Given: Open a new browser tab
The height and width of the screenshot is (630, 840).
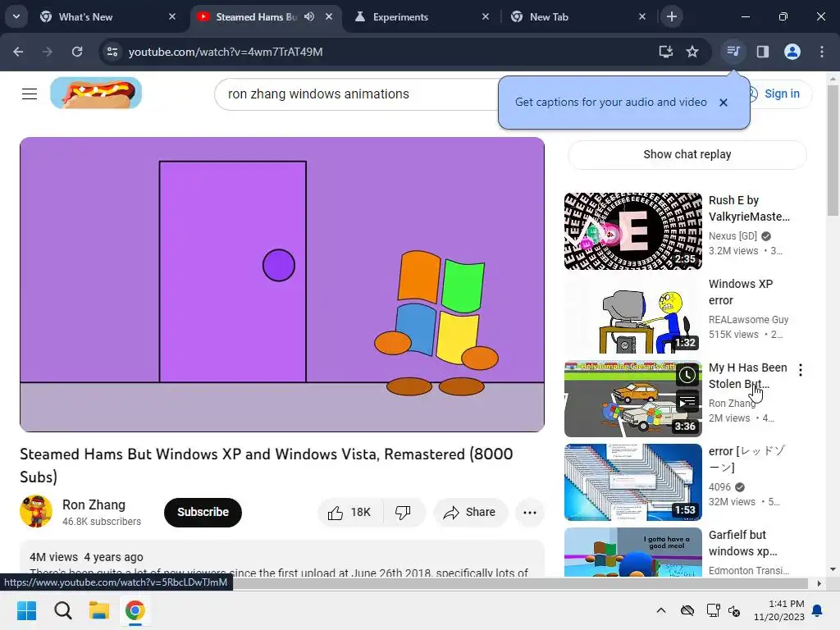Looking at the screenshot, I should pyautogui.click(x=671, y=16).
